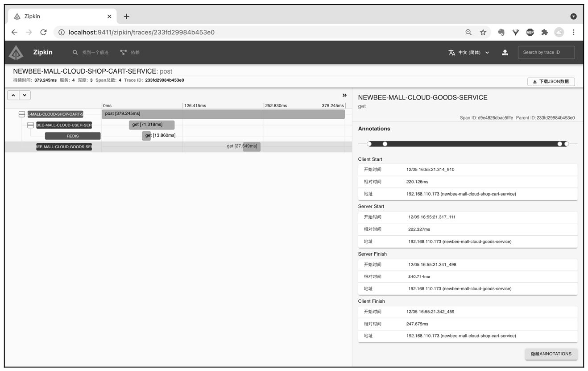Click the 126.415ms timeline tick label
This screenshot has width=588, height=371.
(195, 106)
